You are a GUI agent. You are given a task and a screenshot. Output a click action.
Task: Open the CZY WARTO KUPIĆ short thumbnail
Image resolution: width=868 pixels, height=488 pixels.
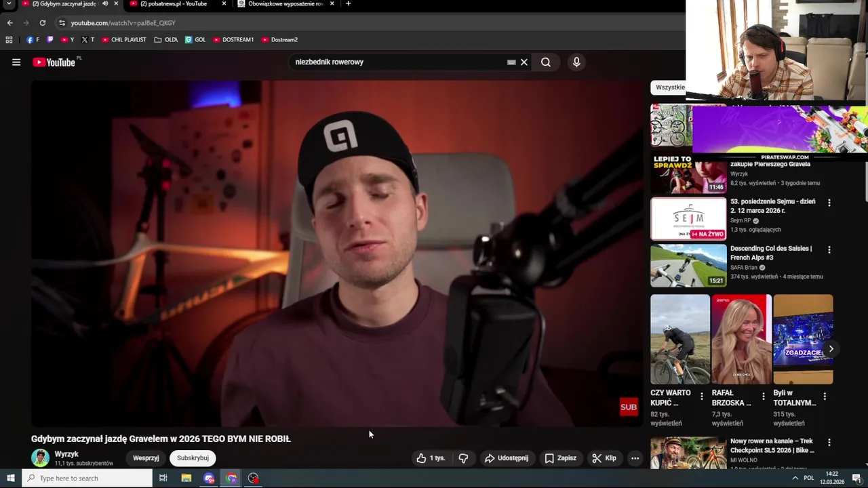(680, 340)
